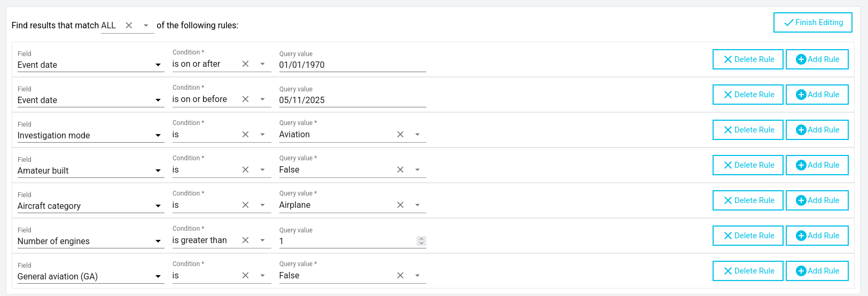868x296 pixels.
Task: Adjust the number of engines value stepper
Action: pos(421,241)
